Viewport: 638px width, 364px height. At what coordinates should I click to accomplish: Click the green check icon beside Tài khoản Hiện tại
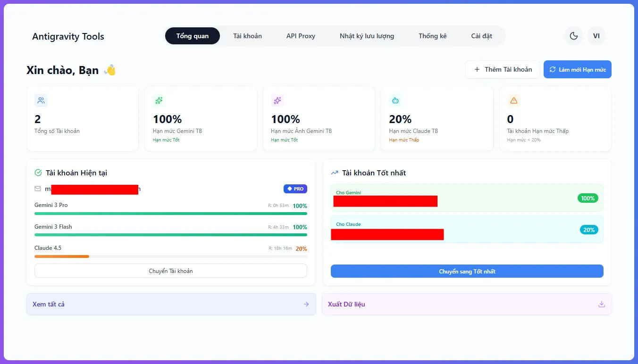pyautogui.click(x=38, y=173)
